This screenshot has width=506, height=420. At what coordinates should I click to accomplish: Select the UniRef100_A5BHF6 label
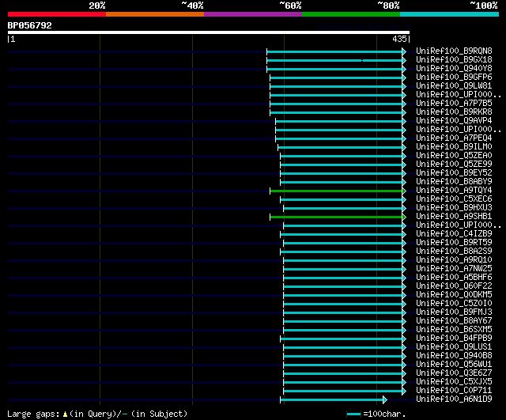[454, 278]
